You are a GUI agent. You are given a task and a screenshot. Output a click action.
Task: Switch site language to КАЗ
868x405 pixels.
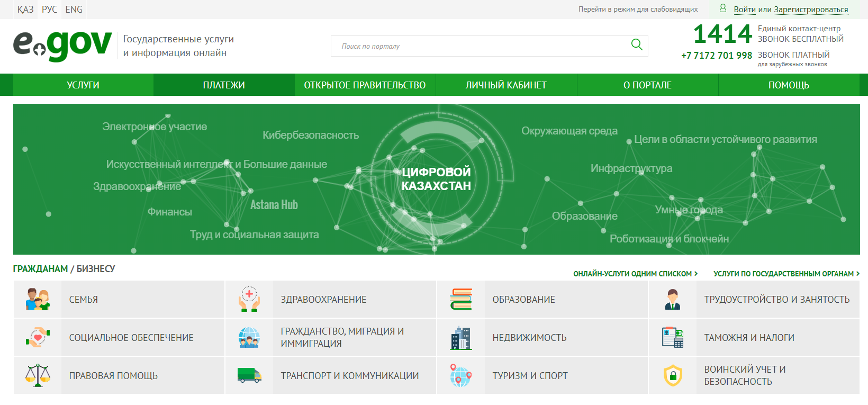click(x=25, y=10)
